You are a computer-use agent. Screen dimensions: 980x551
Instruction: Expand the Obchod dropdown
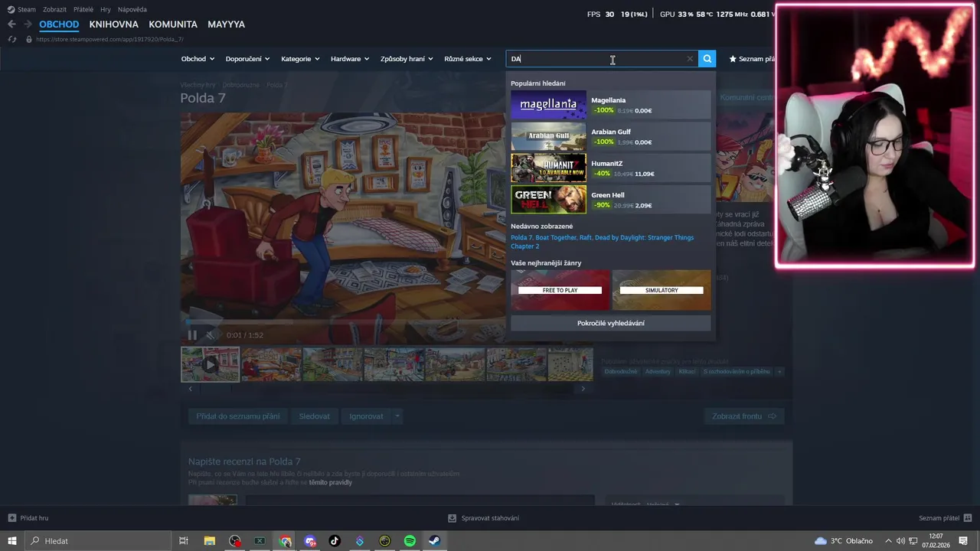click(197, 59)
